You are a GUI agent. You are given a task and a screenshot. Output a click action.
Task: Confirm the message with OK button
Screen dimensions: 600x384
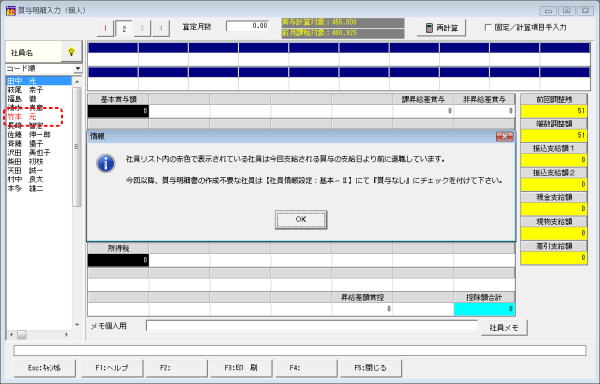pyautogui.click(x=301, y=220)
